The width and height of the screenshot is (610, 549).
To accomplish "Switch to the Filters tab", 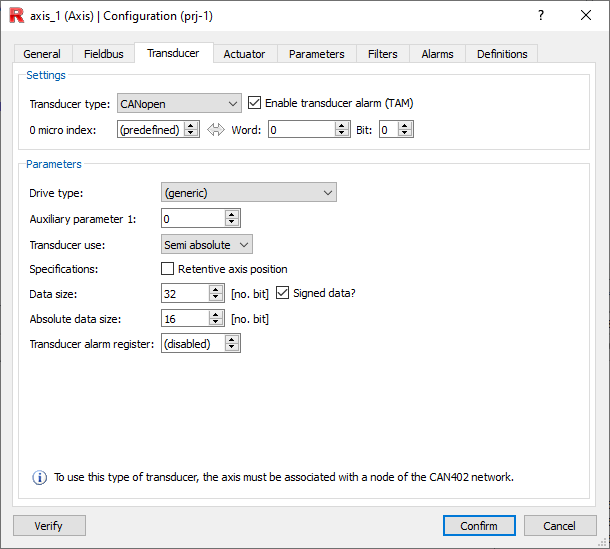I will point(383,54).
